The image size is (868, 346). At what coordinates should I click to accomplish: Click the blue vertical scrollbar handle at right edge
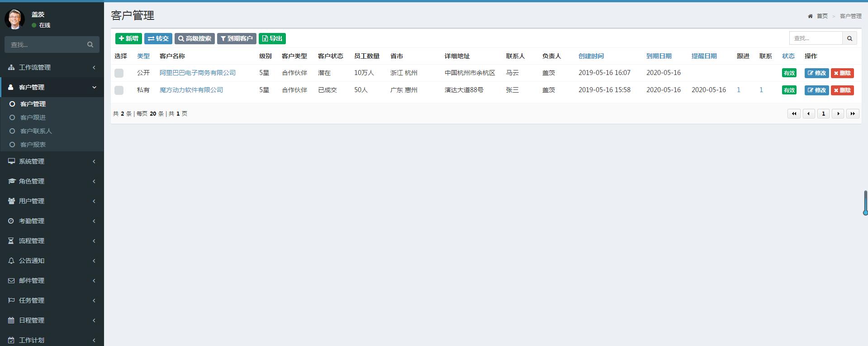pos(865,202)
